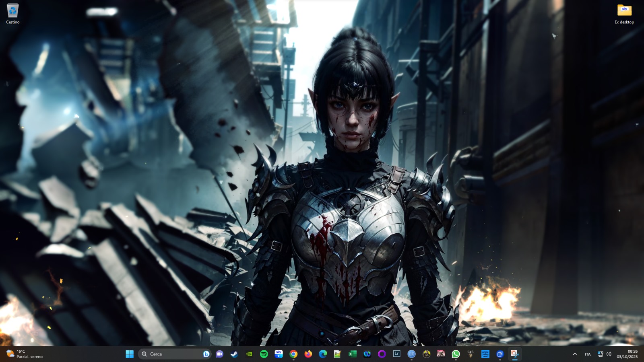This screenshot has width=644, height=362.
Task: Open the NVIDIA app in taskbar
Action: [249, 354]
